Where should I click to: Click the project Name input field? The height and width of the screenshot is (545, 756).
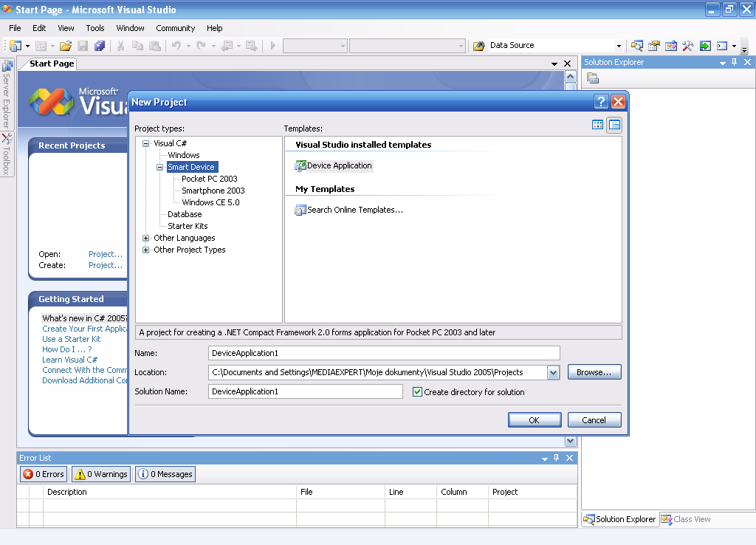coord(384,353)
